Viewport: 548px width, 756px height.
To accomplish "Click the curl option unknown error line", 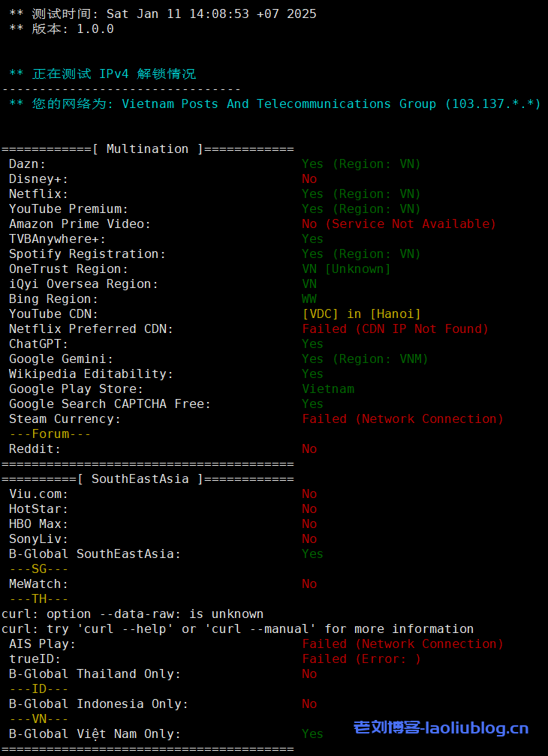I will 132,614.
